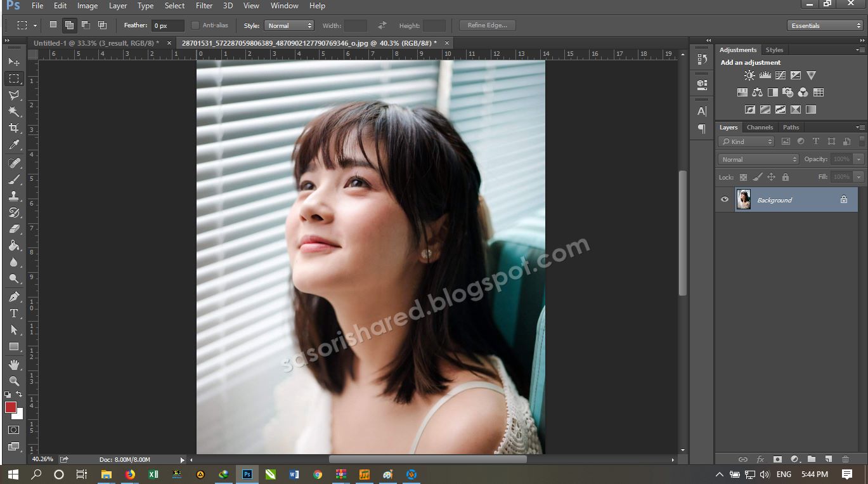868x484 pixels.
Task: Add a Photo Filter adjustment
Action: click(x=788, y=93)
